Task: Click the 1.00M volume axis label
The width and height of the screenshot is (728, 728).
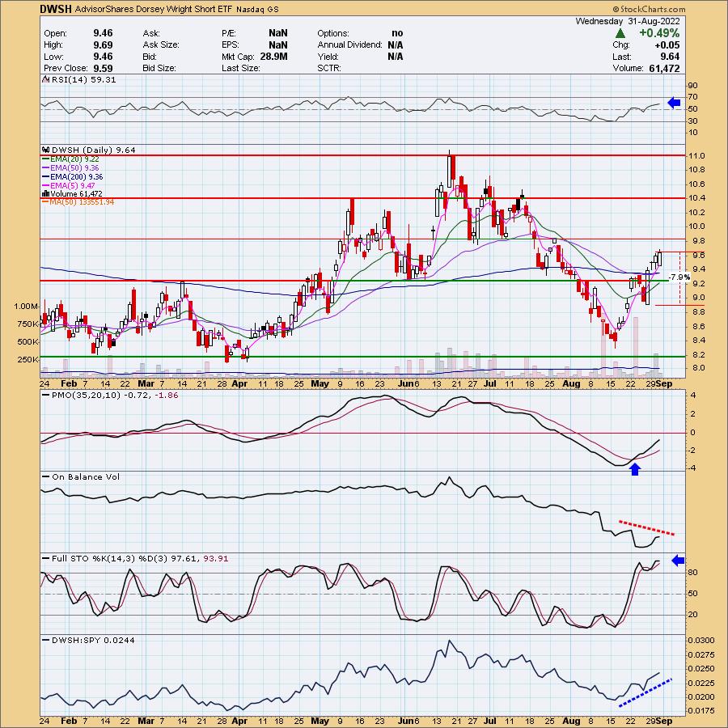Action: (x=27, y=307)
